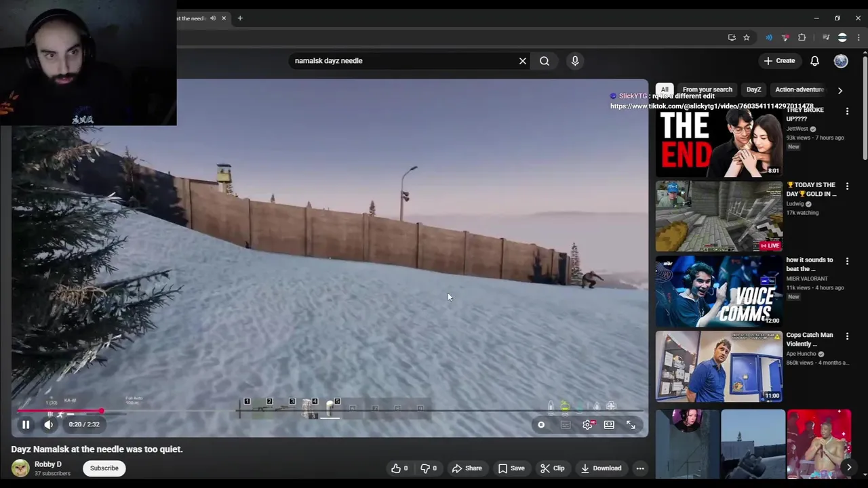868x488 pixels.
Task: Select the Action-adventure chip
Action: pyautogui.click(x=800, y=89)
